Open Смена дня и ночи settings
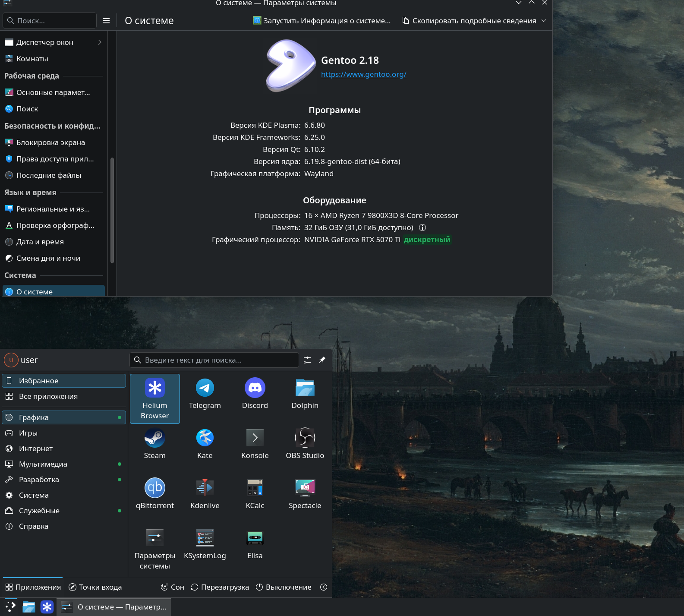The width and height of the screenshot is (684, 616). (54, 258)
